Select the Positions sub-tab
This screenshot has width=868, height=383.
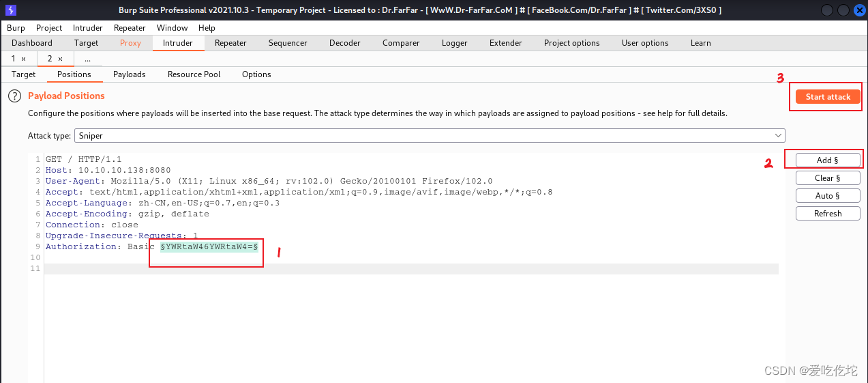74,74
